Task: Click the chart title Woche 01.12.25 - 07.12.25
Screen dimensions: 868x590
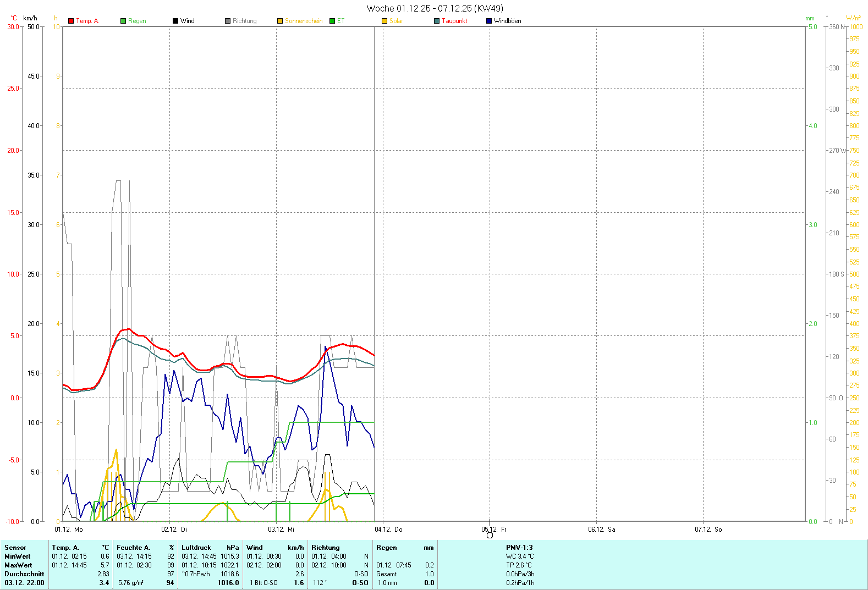Action: tap(435, 8)
